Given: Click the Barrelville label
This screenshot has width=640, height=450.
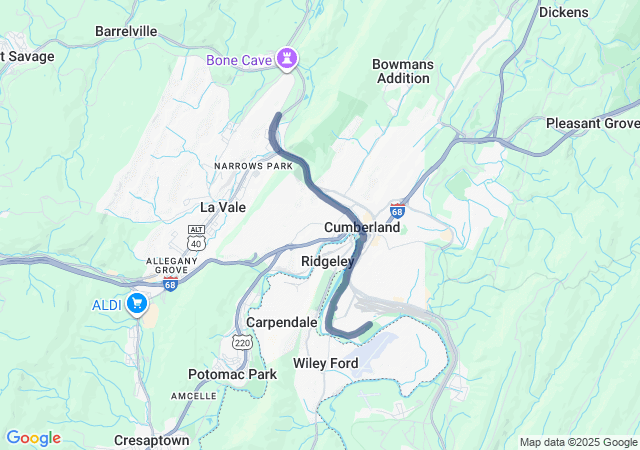Looking at the screenshot, I should pos(126,31).
